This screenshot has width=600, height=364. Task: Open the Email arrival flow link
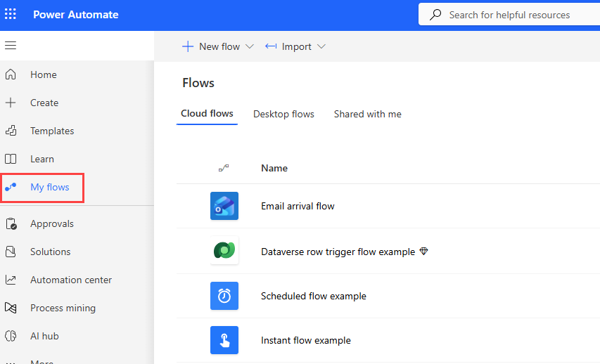click(x=298, y=206)
